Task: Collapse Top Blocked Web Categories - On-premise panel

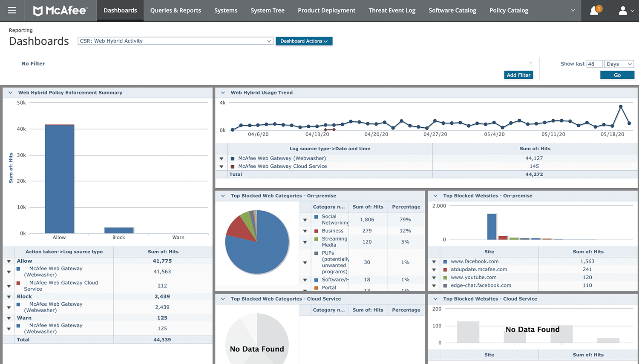Action: [x=223, y=196]
